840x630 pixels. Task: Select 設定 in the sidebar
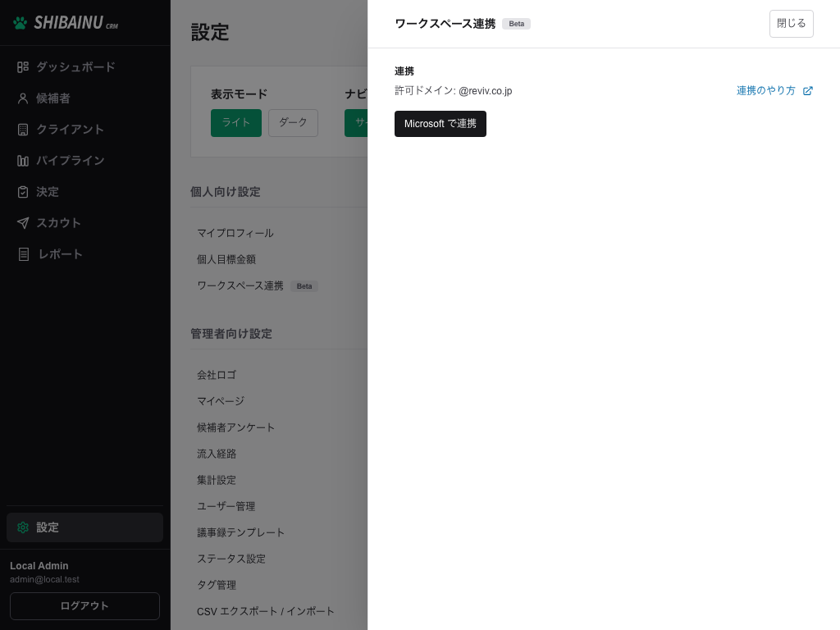pos(84,527)
